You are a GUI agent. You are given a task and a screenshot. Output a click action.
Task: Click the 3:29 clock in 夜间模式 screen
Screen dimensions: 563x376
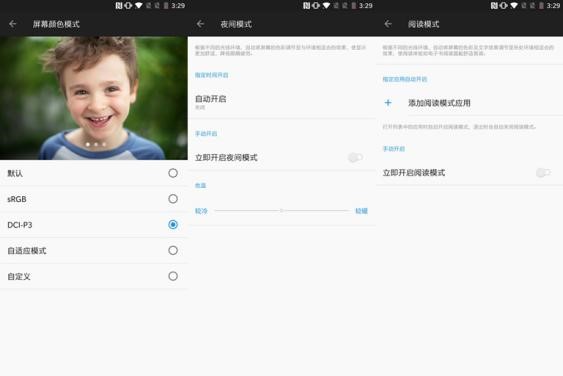[x=366, y=5]
